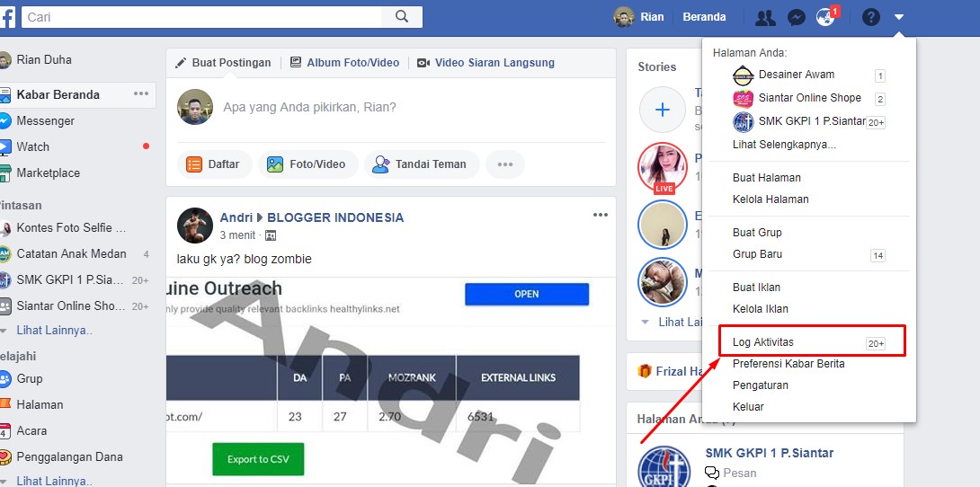Open SMK GKPI 1 P.Sia... sidebar shortcut
The image size is (980, 487).
point(70,280)
